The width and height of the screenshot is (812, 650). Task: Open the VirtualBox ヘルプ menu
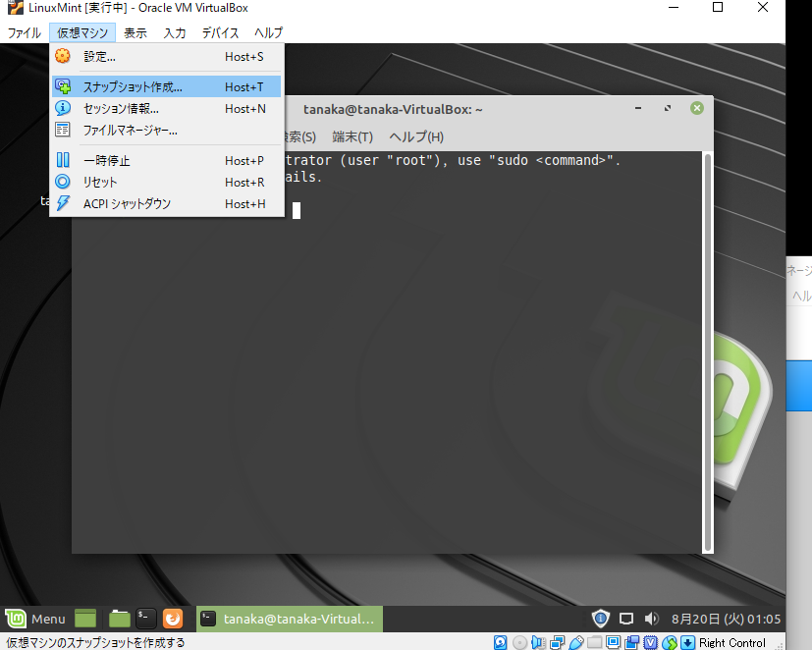pos(268,32)
